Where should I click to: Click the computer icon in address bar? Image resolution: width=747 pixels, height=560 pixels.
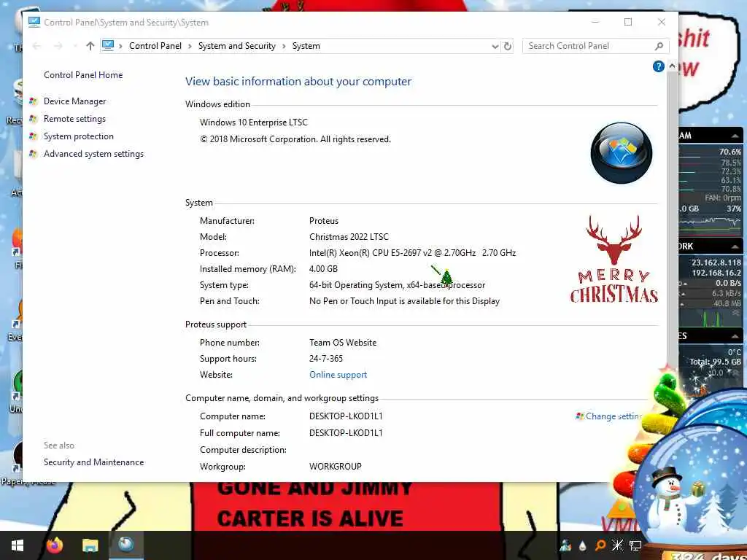108,45
